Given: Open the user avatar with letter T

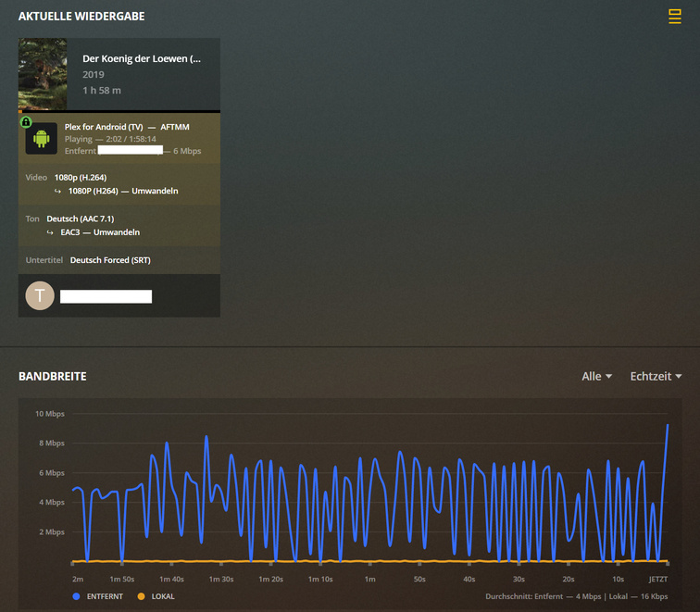Looking at the screenshot, I should [40, 295].
